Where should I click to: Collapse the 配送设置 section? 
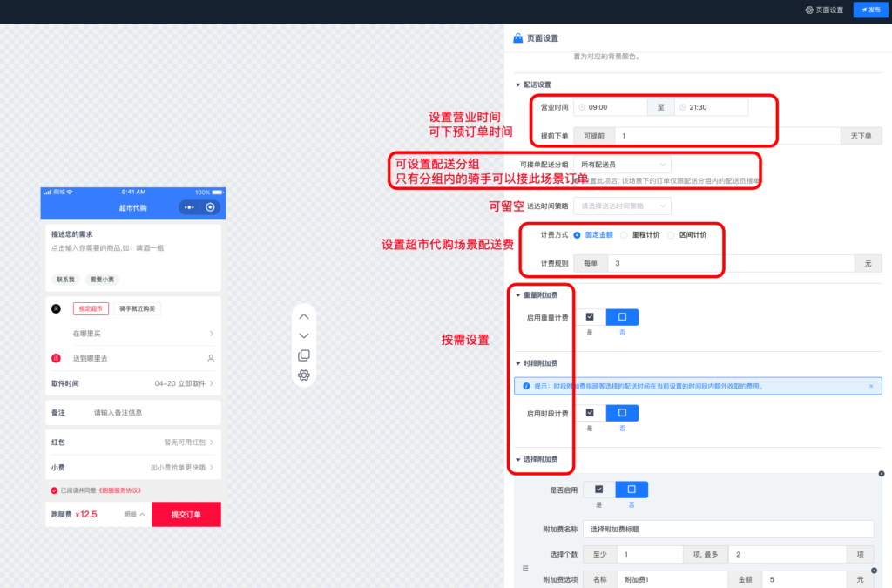tap(519, 84)
